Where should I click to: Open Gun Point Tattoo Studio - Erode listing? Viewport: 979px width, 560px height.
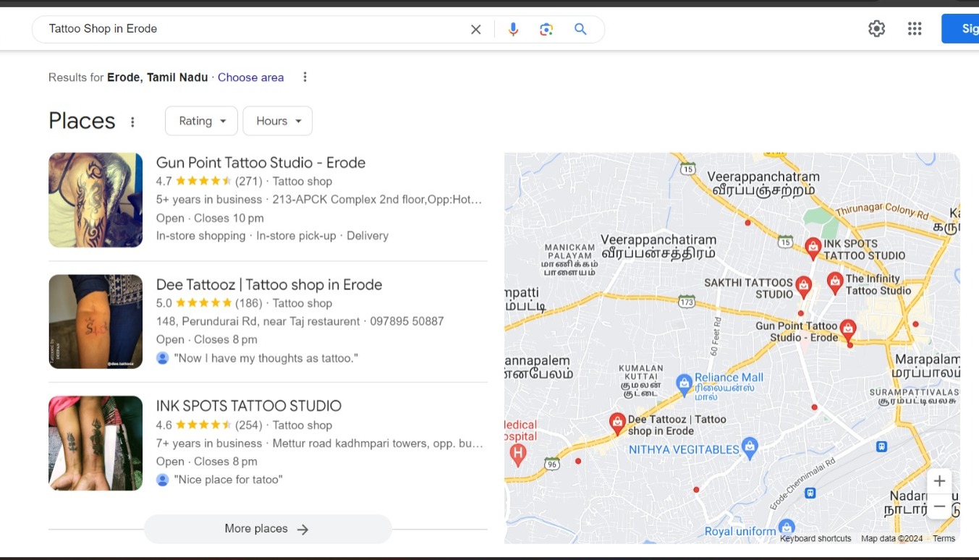point(260,162)
